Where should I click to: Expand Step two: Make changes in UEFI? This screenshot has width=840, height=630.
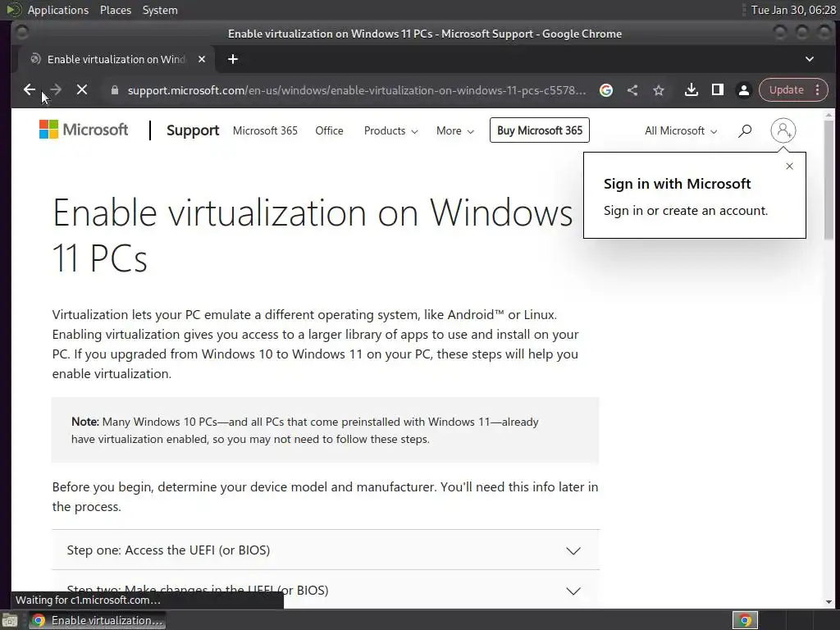pos(326,590)
